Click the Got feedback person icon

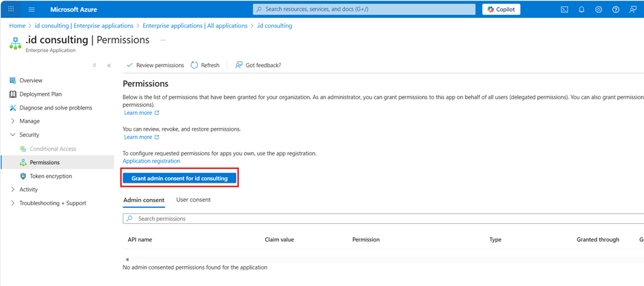(x=238, y=65)
